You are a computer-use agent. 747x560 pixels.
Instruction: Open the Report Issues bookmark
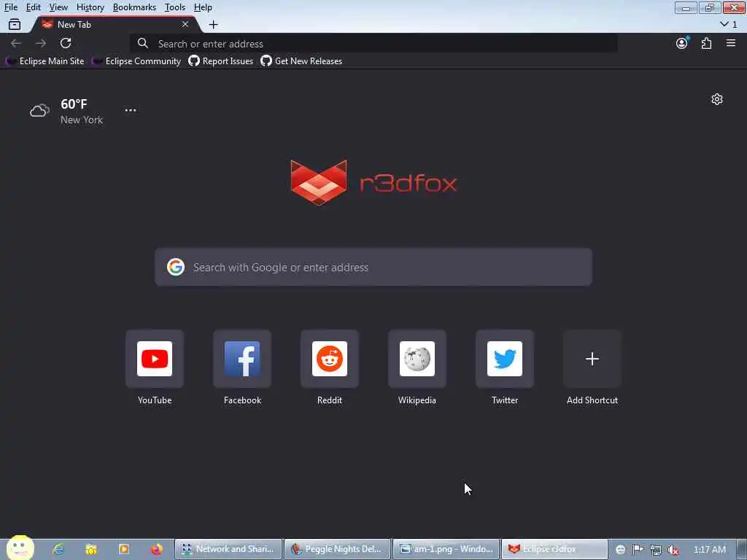tap(220, 61)
